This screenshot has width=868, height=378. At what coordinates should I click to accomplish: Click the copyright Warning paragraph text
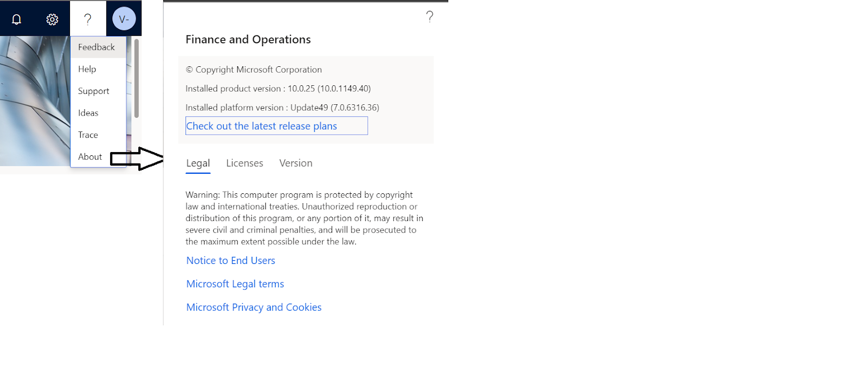pyautogui.click(x=304, y=218)
